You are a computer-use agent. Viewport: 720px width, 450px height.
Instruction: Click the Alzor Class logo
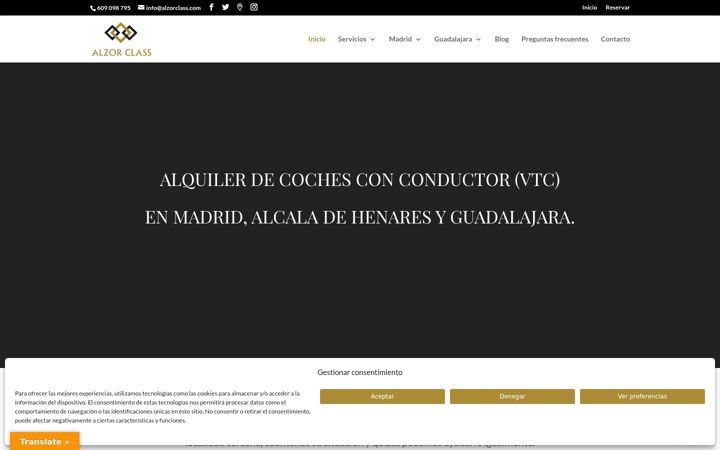point(122,39)
